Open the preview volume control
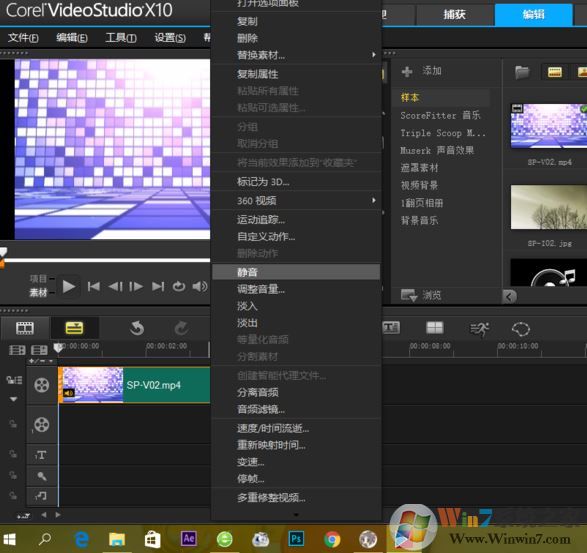This screenshot has width=587, height=553. coord(200,286)
